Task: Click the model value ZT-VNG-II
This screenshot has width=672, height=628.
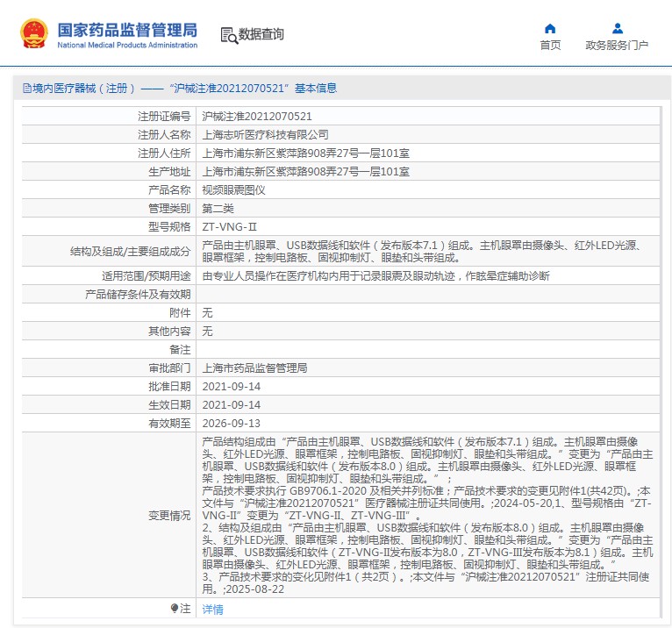Action: point(229,226)
